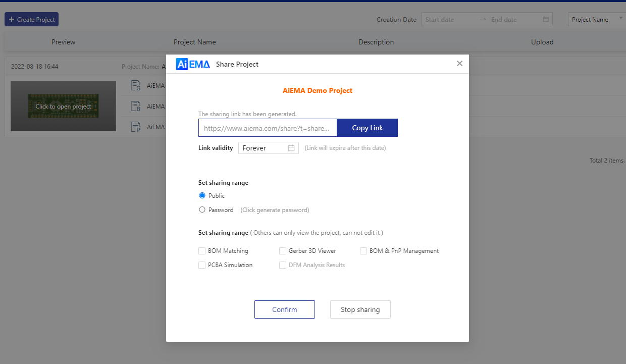
Task: Click the Description column header
Action: 376,42
